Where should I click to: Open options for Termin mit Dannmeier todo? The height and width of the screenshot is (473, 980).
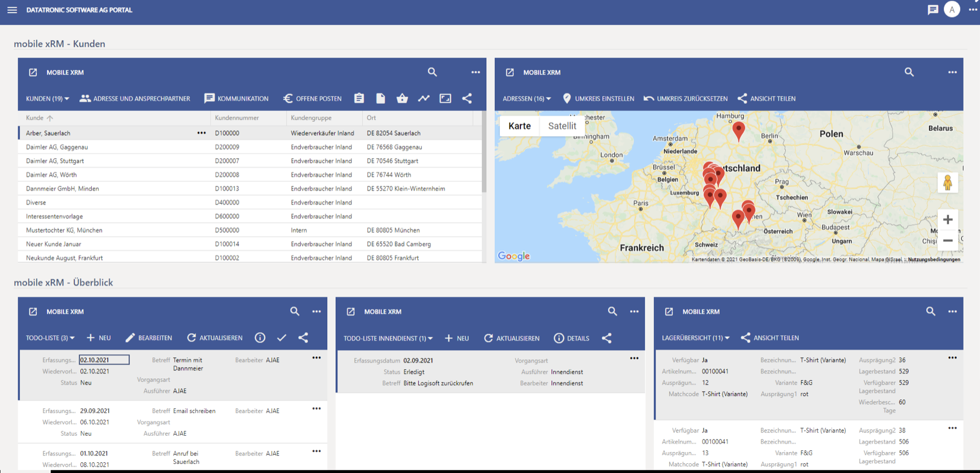[316, 358]
